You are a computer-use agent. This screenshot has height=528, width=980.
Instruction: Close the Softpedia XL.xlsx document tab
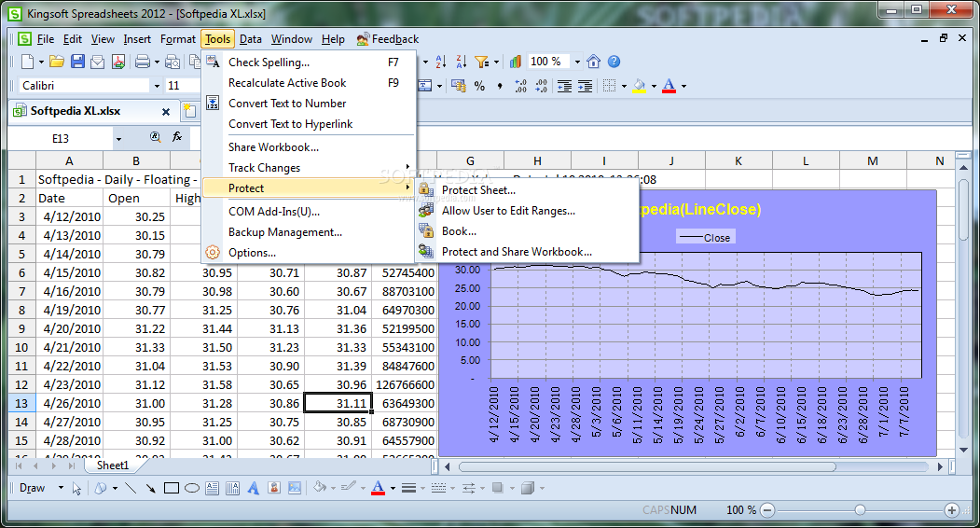point(166,112)
